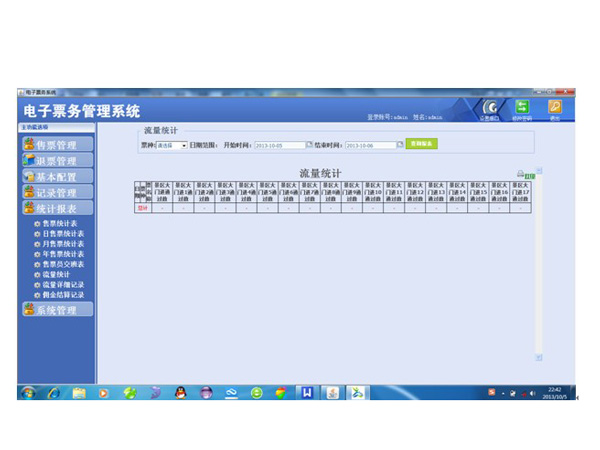This screenshot has height=450, width=600.
Task: Click the volume speaker tray icon
Action: click(x=533, y=393)
